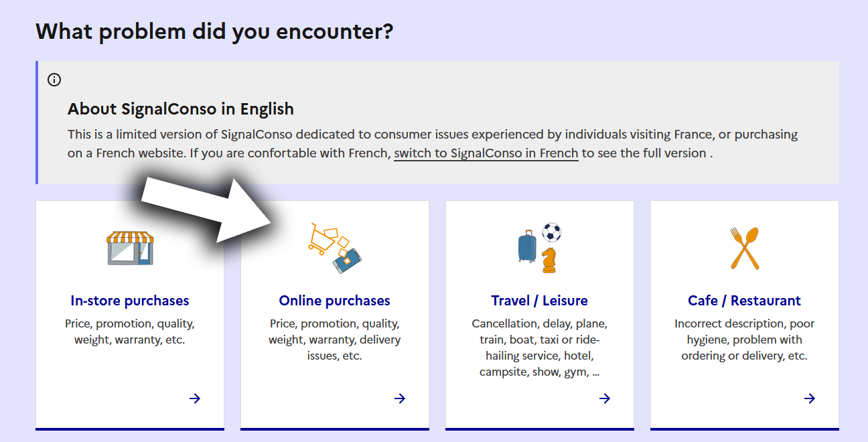The height and width of the screenshot is (442, 868).
Task: Click the crossed fork and spoon icon
Action: 744,248
